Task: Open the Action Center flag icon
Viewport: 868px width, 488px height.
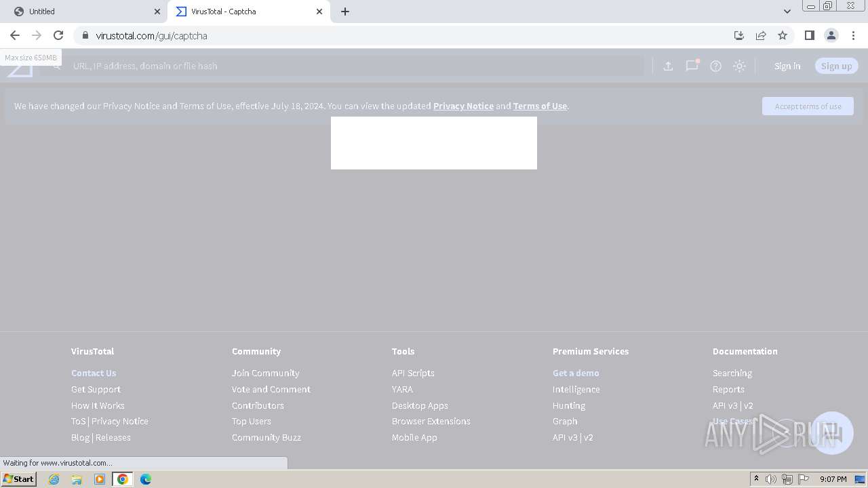Action: coord(804,479)
